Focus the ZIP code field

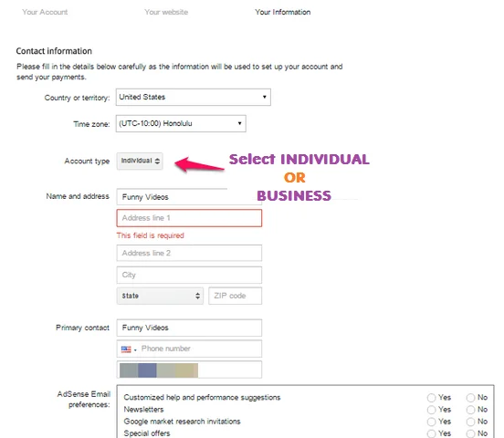click(236, 296)
